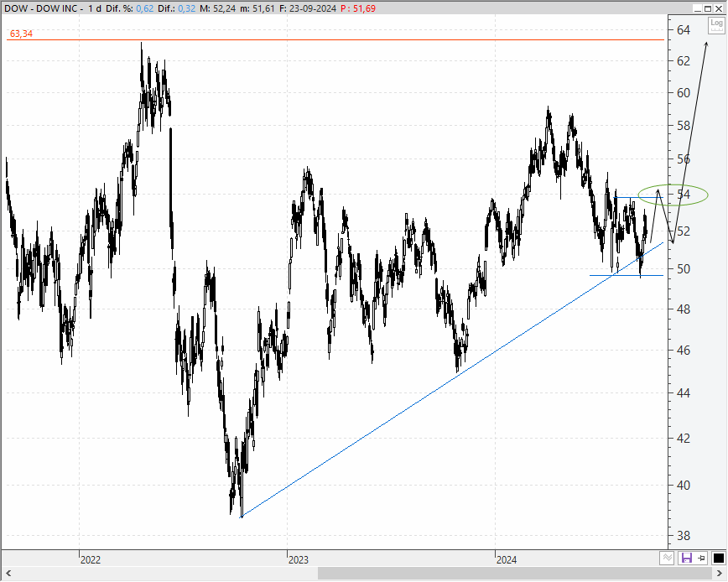The width and height of the screenshot is (728, 582).
Task: Click the 50 price axis label
Action: point(684,268)
